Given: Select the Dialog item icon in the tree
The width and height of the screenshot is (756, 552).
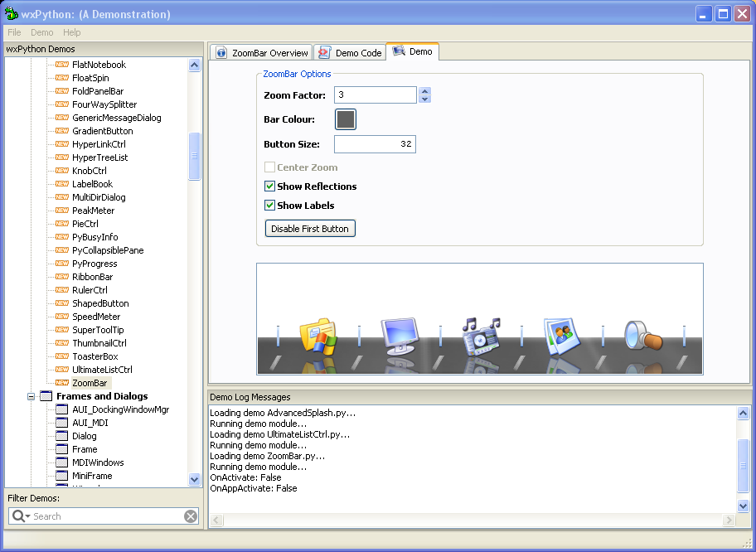Looking at the screenshot, I should tap(63, 436).
